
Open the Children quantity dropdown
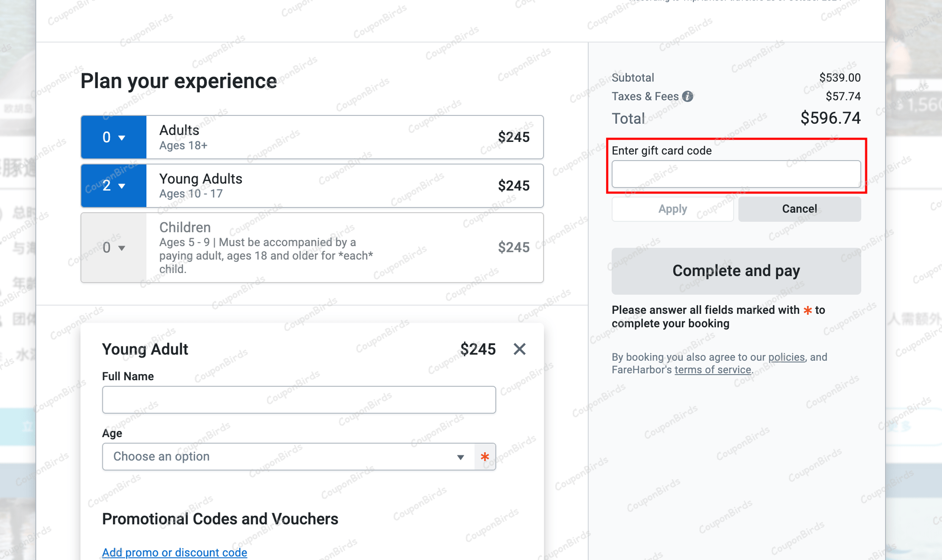point(114,247)
